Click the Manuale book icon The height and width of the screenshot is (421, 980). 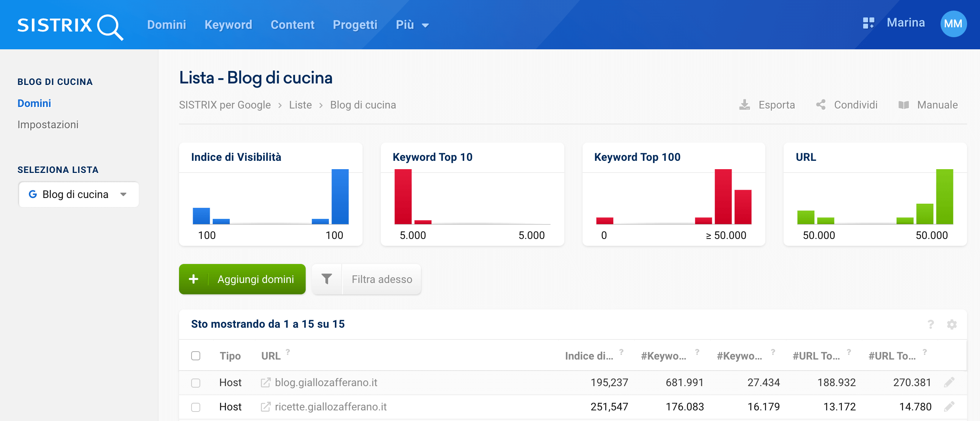[x=904, y=105]
